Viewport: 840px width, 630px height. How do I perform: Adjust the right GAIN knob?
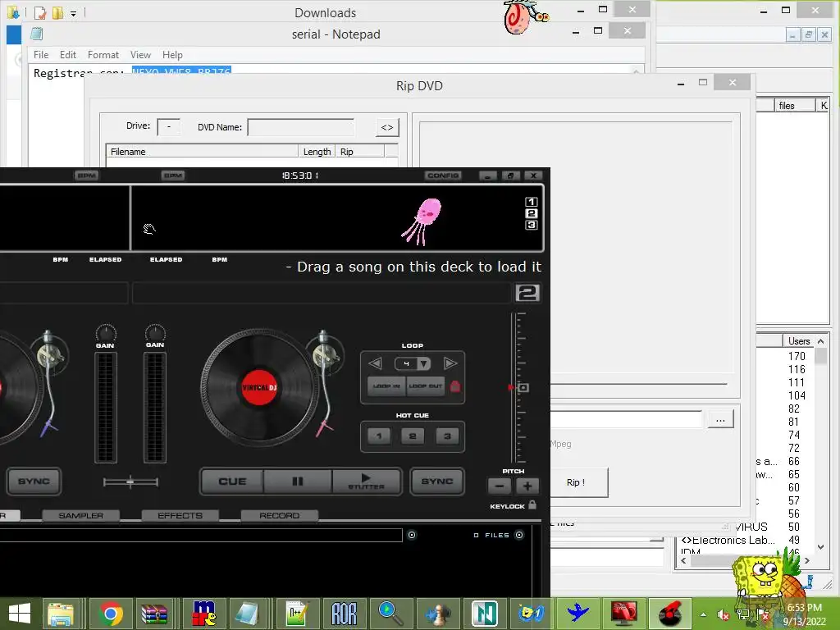(x=155, y=333)
